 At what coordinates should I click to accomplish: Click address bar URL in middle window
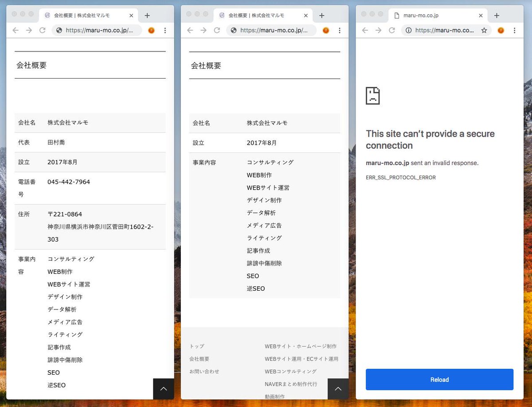[274, 30]
